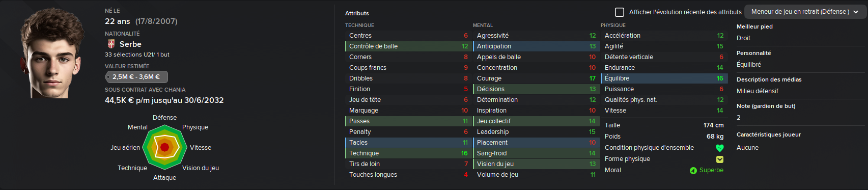The height and width of the screenshot is (190, 868).
Task: Click the highlighted Équilibre physical attribute
Action: [663, 78]
